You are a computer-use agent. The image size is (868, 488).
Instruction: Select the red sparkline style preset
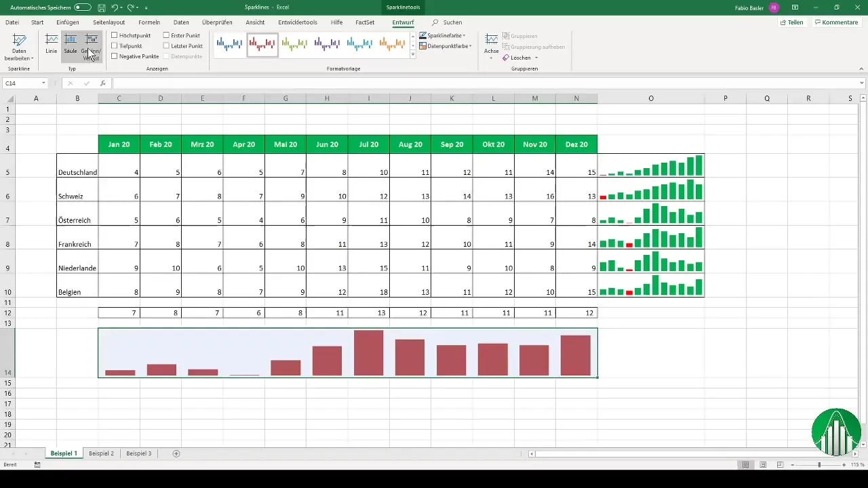262,45
